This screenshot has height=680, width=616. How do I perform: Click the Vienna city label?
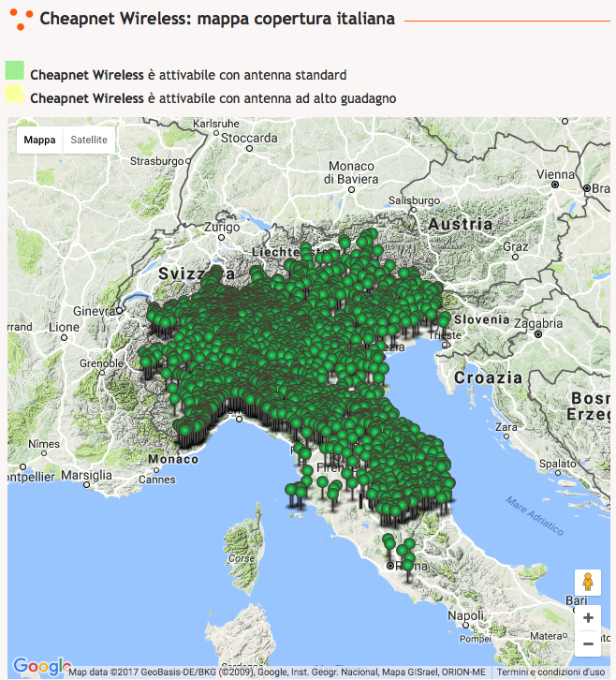[555, 174]
